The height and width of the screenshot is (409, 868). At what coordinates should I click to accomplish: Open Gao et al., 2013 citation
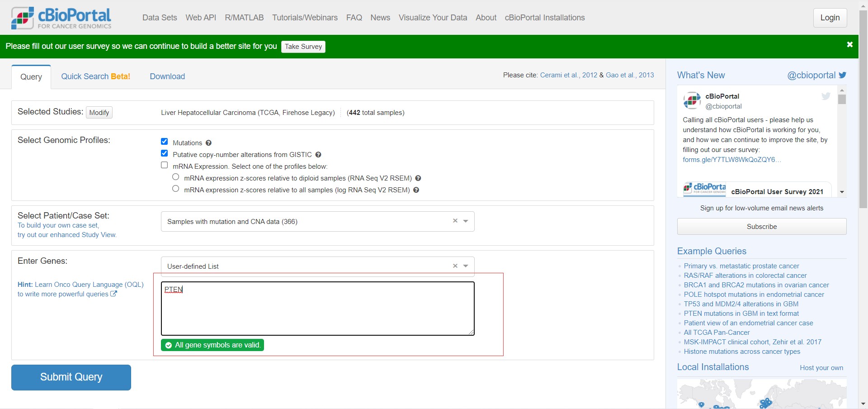tap(630, 75)
